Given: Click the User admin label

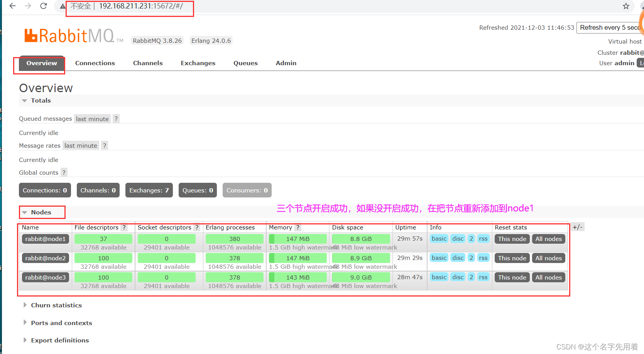Looking at the screenshot, I should pos(617,63).
